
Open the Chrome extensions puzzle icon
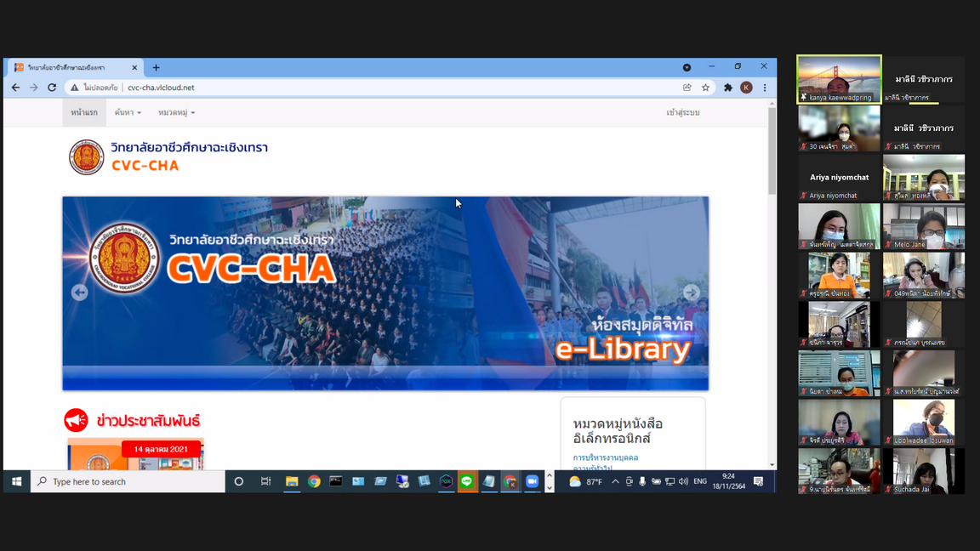(728, 88)
